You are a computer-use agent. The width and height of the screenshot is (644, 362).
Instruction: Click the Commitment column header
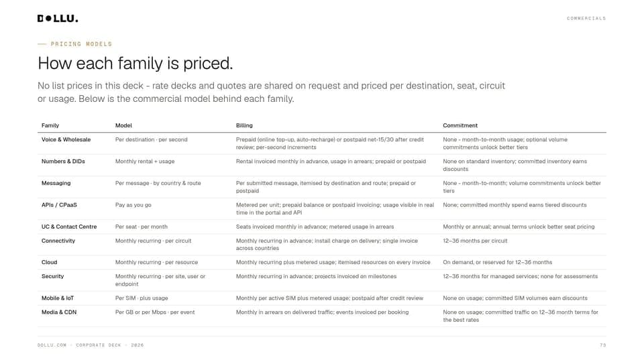(x=460, y=125)
